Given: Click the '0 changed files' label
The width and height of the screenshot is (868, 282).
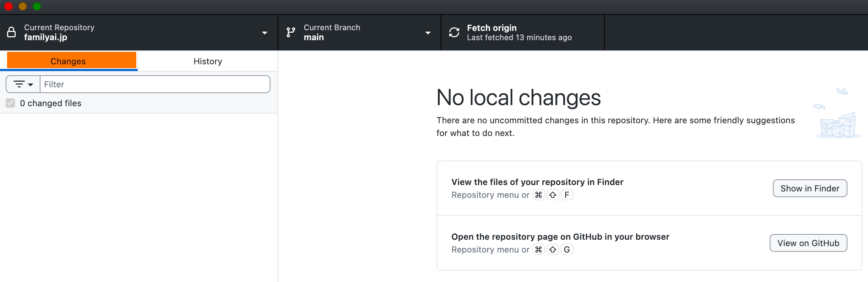Looking at the screenshot, I should (x=50, y=103).
